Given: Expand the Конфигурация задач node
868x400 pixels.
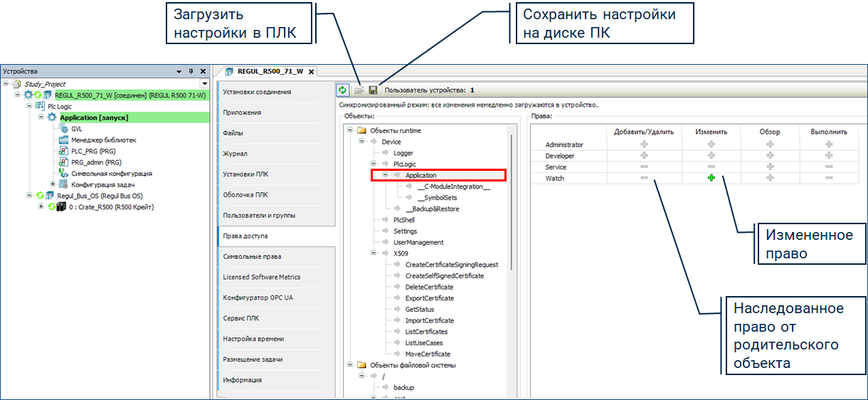Looking at the screenshot, I should pyautogui.click(x=53, y=184).
